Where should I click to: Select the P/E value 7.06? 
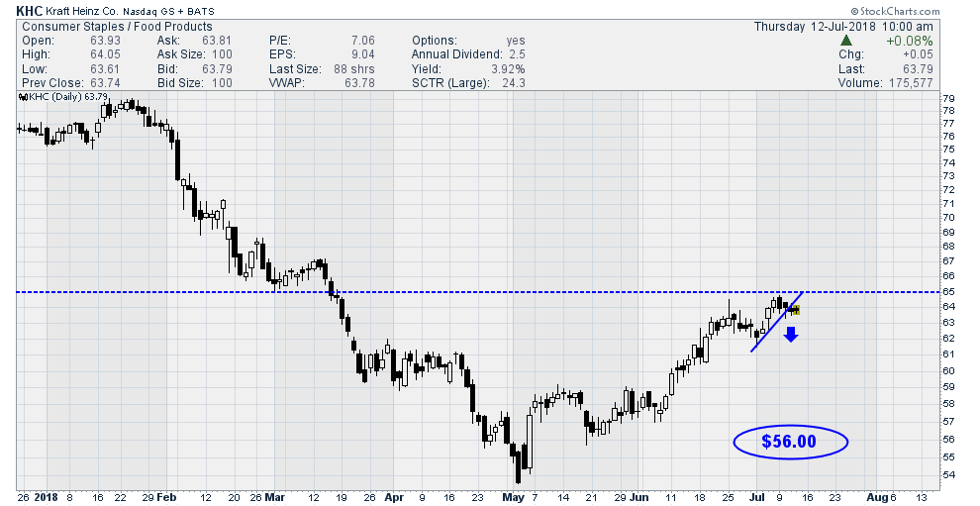coord(362,41)
